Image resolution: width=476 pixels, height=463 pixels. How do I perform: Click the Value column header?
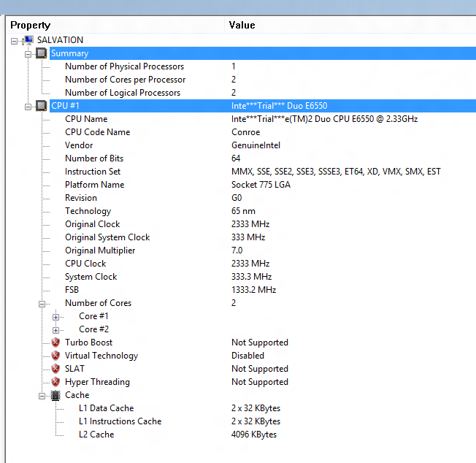click(x=350, y=25)
